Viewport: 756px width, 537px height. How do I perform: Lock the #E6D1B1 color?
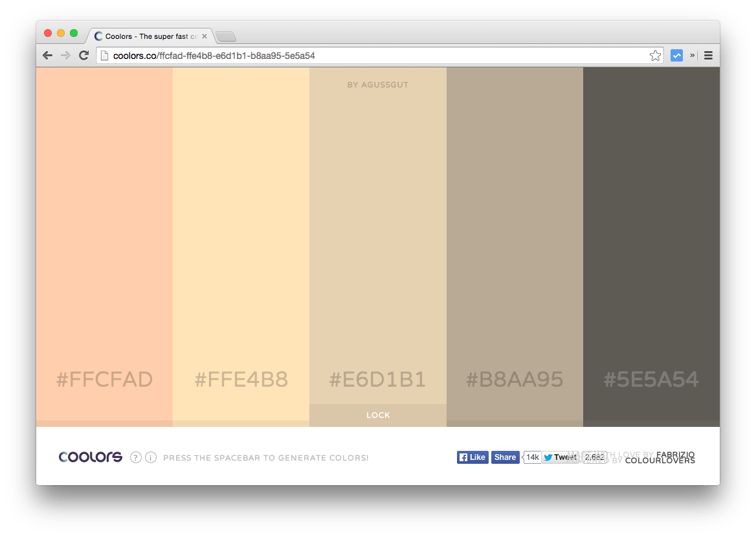coord(378,415)
